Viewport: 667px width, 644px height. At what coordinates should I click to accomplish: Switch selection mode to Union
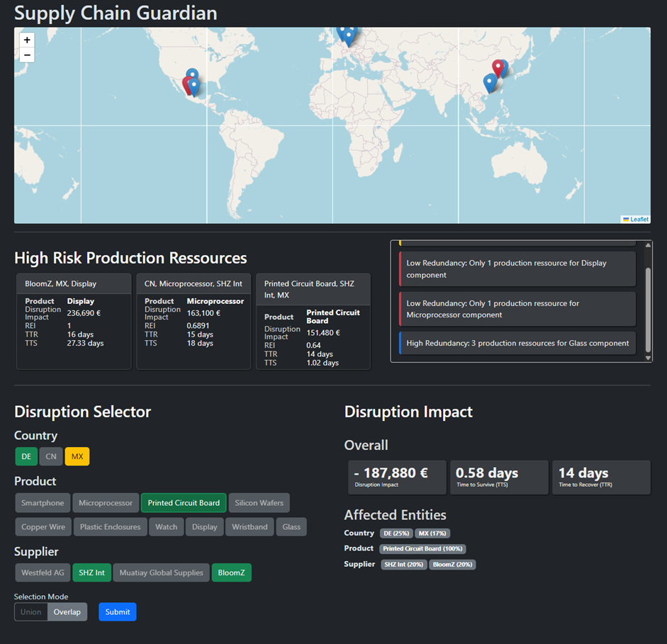31,612
